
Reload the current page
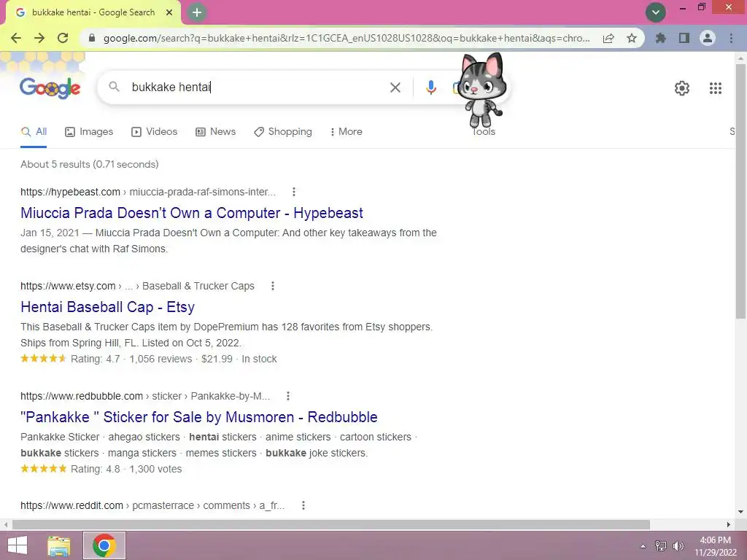click(x=63, y=38)
